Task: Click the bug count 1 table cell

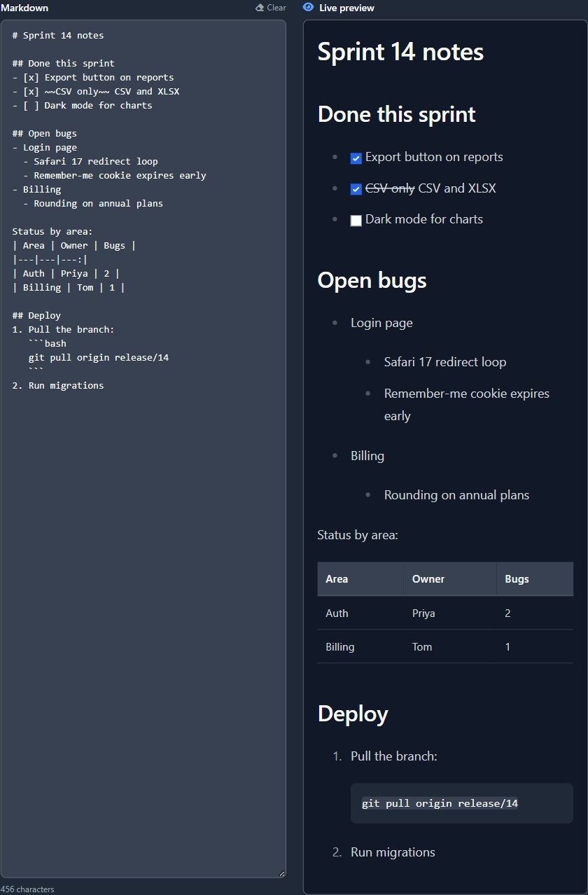Action: coord(535,646)
